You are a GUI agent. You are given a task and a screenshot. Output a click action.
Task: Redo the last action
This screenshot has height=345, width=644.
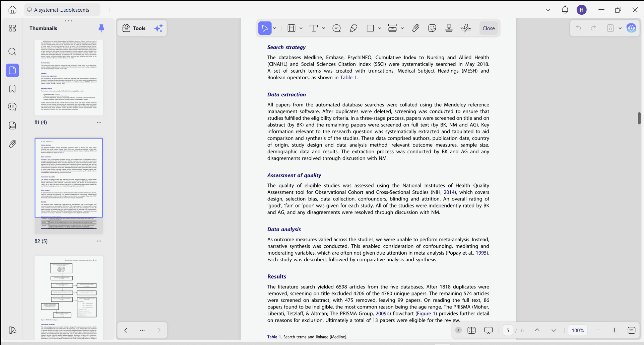593,28
